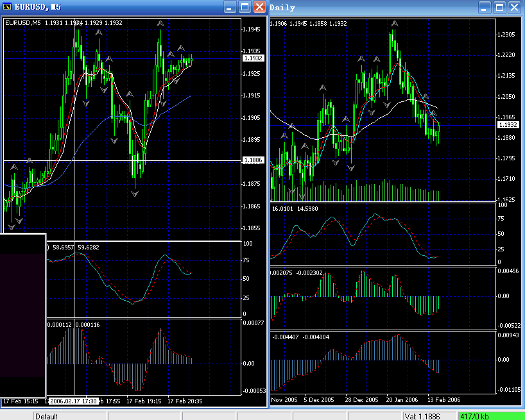Click the '58.6957 59.6282' stochastic values
Image resolution: width=525 pixels, height=420 pixels.
(x=76, y=247)
